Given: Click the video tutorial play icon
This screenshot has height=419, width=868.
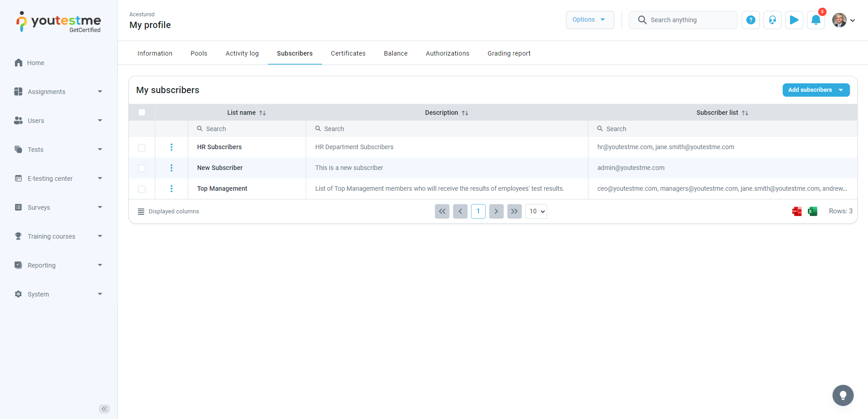Looking at the screenshot, I should (794, 20).
